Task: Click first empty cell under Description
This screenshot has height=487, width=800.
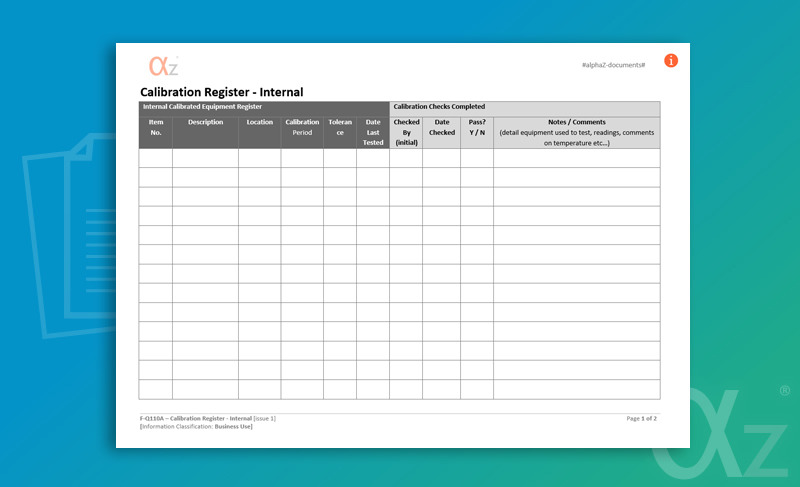Action: pos(205,158)
